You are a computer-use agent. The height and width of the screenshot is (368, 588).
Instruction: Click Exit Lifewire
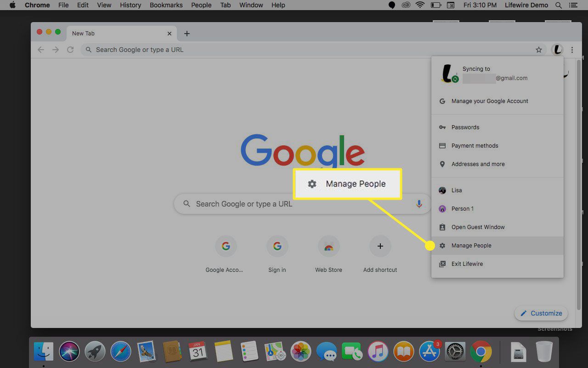[498, 264]
